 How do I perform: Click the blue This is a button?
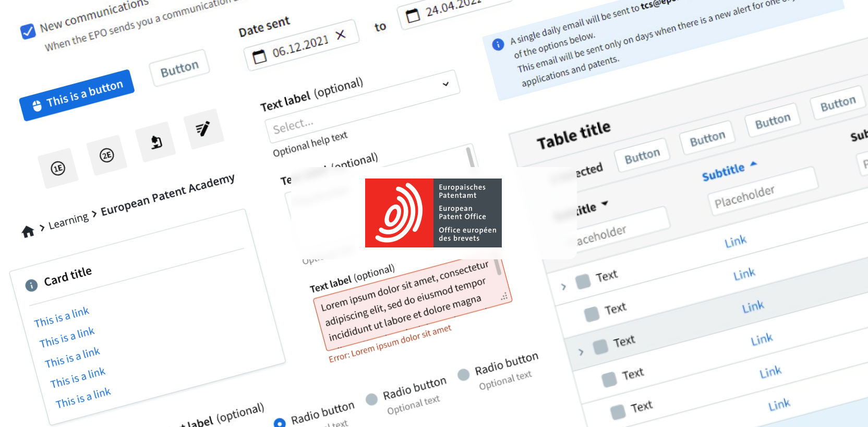tap(77, 95)
